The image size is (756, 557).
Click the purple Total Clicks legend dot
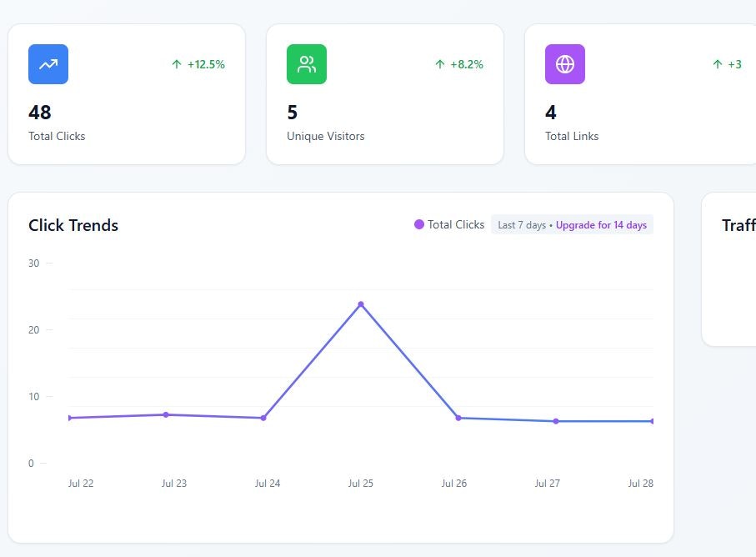pyautogui.click(x=419, y=224)
